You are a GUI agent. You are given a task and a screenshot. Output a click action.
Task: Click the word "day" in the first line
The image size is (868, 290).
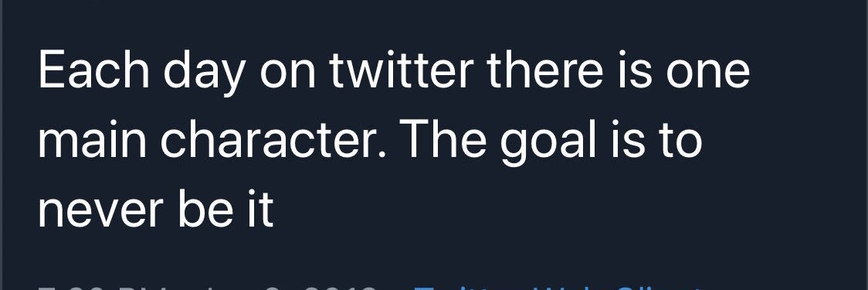[x=205, y=73]
